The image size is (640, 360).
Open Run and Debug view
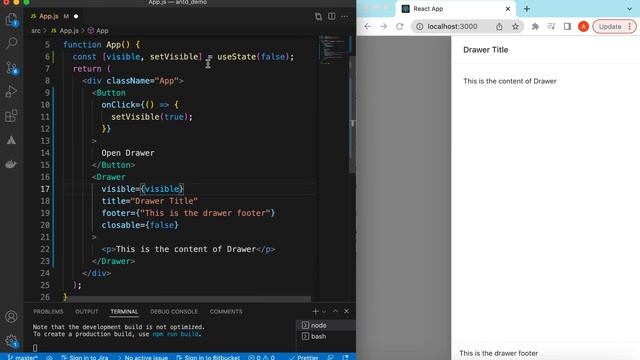point(11,91)
